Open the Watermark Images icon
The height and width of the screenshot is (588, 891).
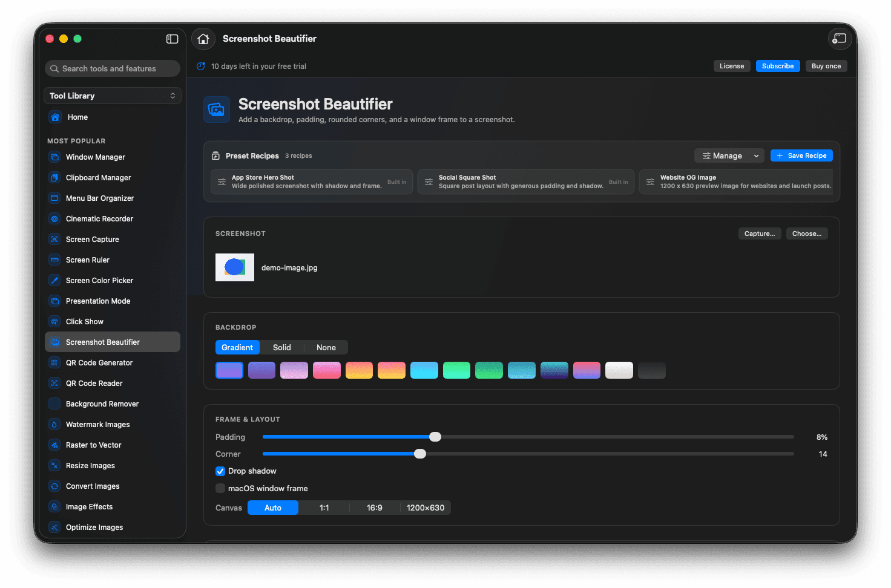click(x=54, y=425)
